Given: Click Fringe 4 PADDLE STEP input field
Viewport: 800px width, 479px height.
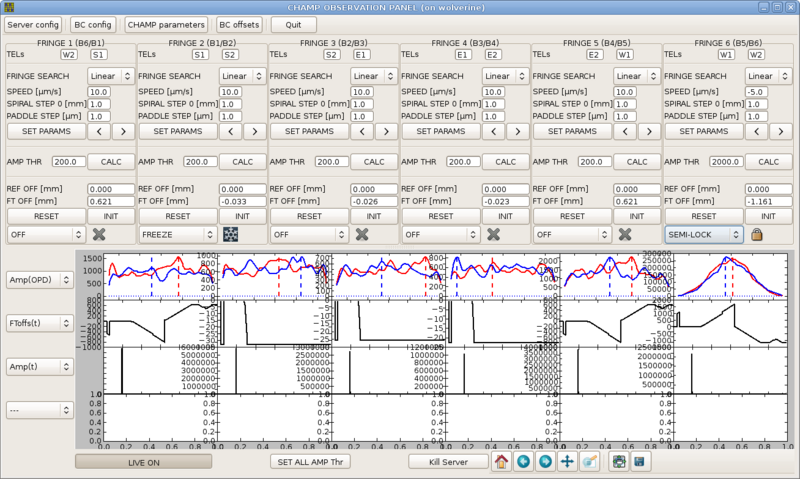Looking at the screenshot, I should pos(493,116).
